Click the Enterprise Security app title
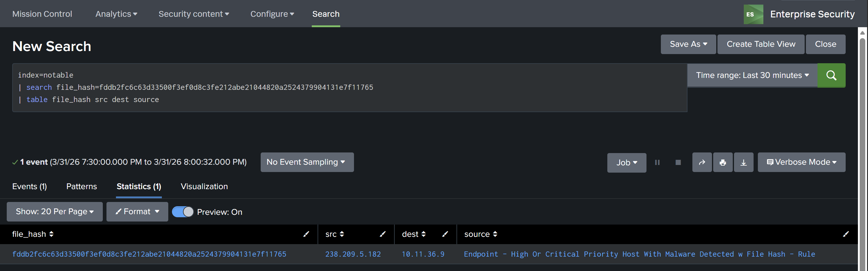The image size is (868, 271). (812, 14)
